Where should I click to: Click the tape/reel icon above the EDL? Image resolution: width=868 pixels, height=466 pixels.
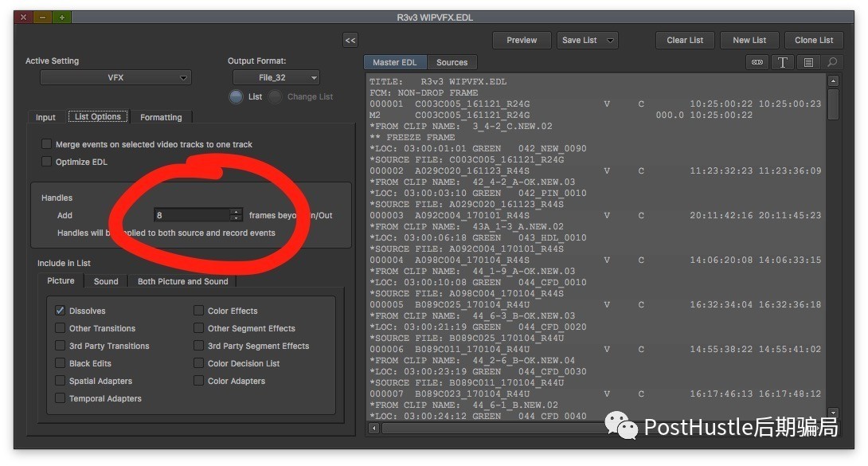pos(757,62)
